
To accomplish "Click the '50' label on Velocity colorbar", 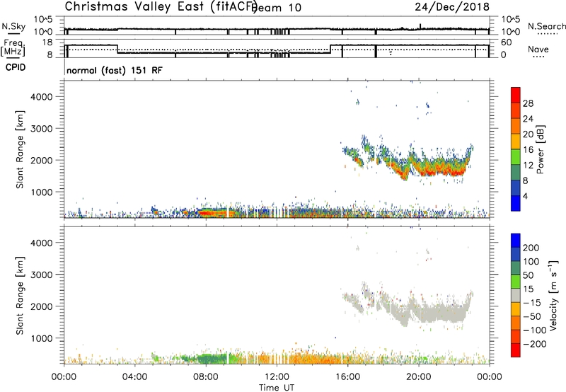I will point(528,275).
